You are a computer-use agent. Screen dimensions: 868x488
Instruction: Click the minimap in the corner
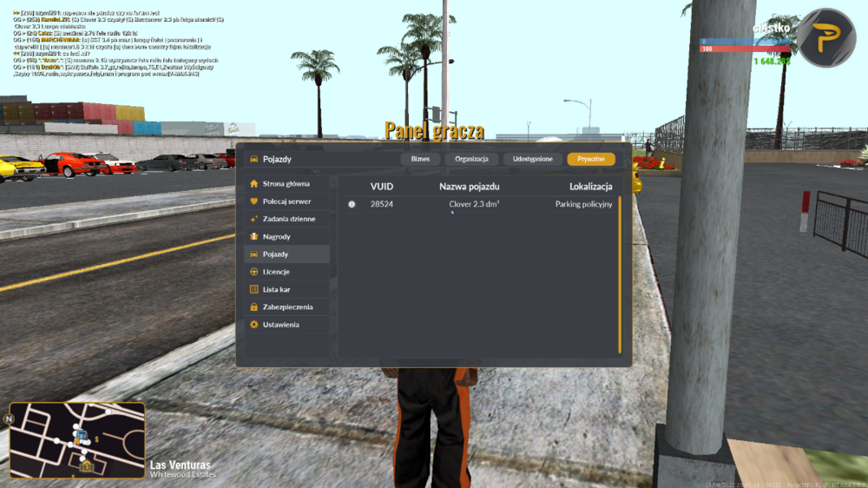(x=77, y=440)
